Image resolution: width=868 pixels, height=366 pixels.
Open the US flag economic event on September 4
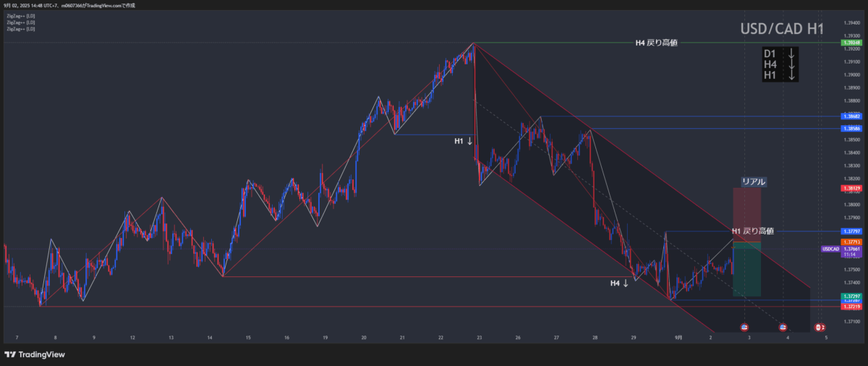tap(783, 328)
